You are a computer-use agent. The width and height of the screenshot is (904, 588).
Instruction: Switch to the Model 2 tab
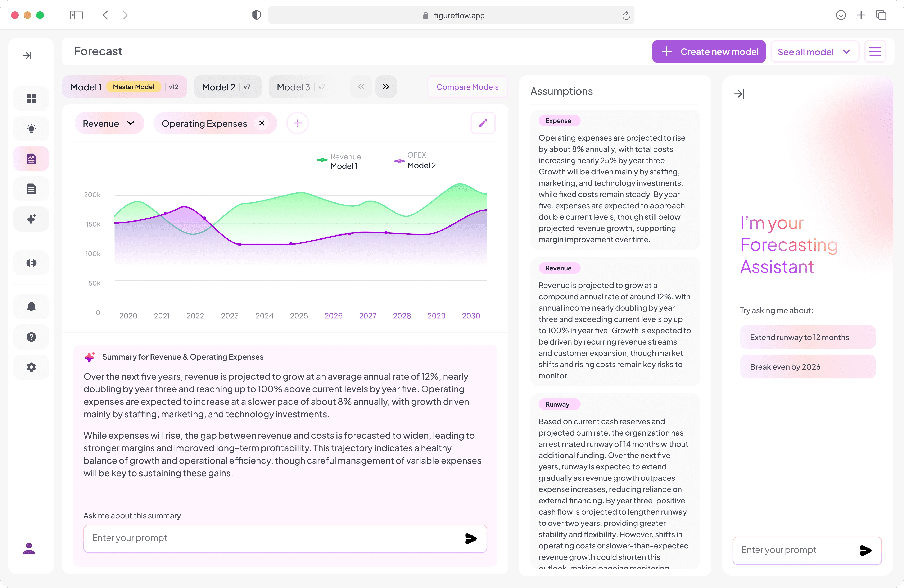tap(227, 87)
